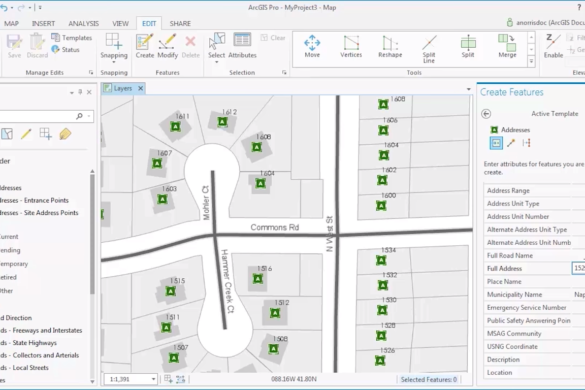List layers by editing pencil
The image size is (585, 390).
[x=26, y=134]
